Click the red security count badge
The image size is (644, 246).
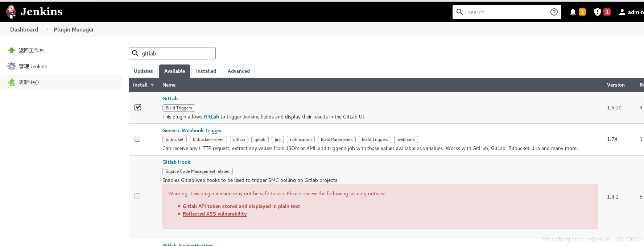coord(607,12)
